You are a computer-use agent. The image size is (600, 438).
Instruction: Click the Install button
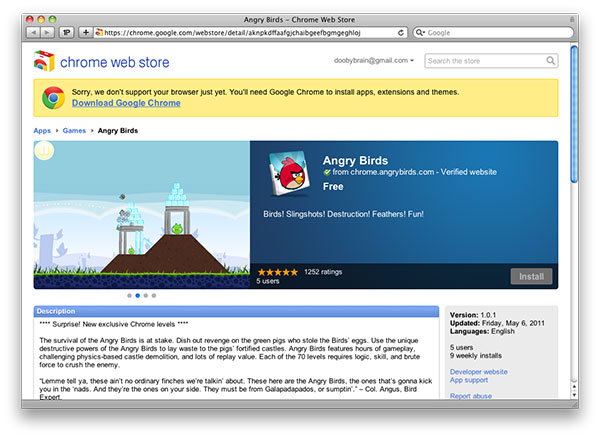[x=531, y=276]
